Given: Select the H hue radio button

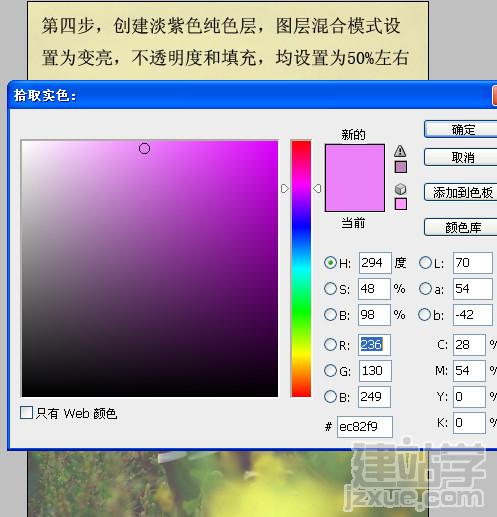Looking at the screenshot, I should 330,263.
